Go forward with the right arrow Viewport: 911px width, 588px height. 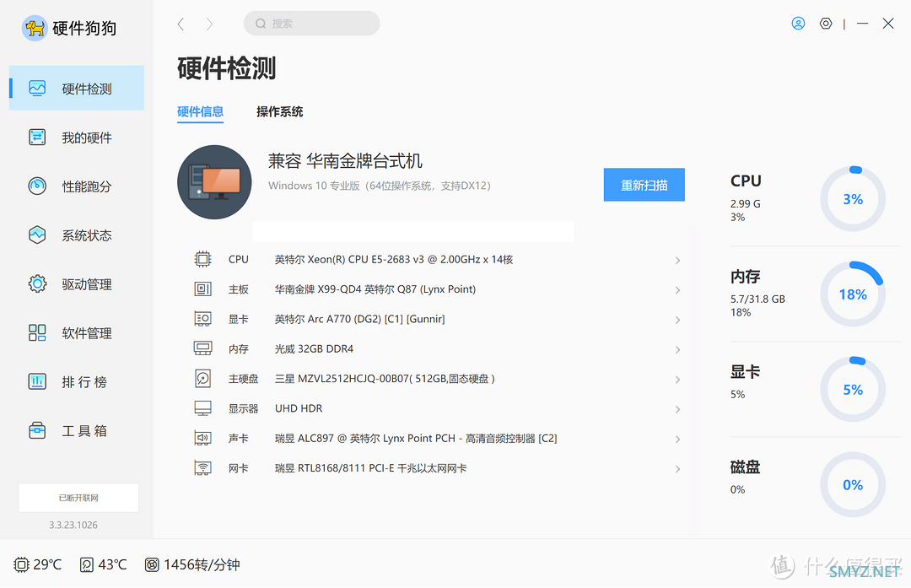[x=209, y=24]
